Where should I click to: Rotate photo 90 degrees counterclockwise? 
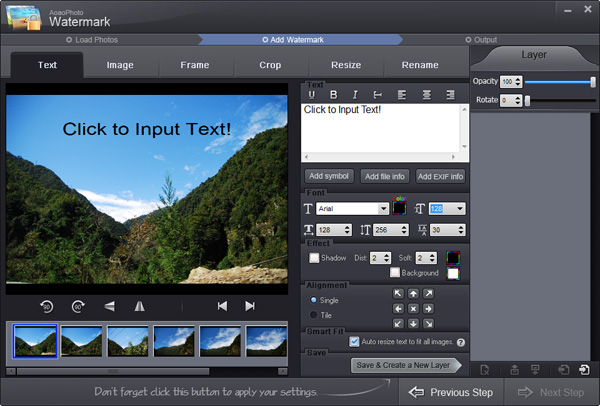[47, 306]
